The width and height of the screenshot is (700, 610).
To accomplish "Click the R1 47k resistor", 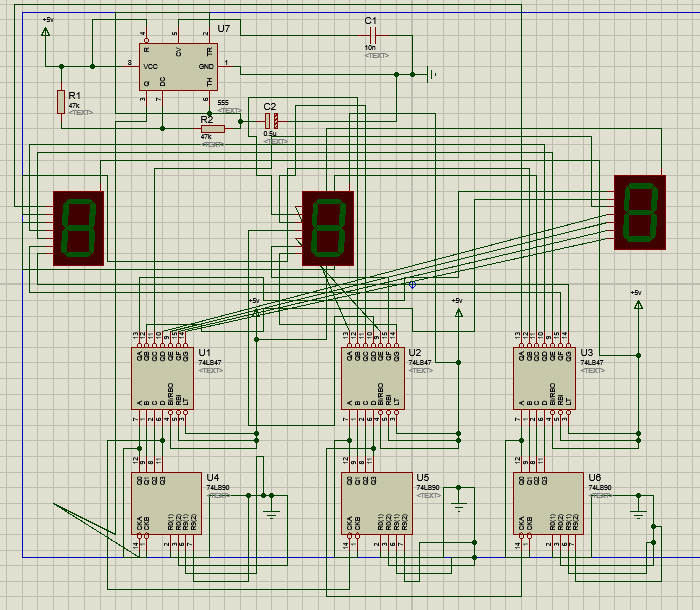I will point(61,101).
